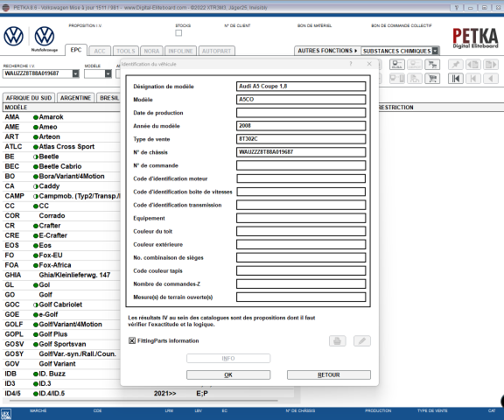Jump to first record with double-bar arrow
Viewport: 504px width, 420px height.
(x=456, y=79)
